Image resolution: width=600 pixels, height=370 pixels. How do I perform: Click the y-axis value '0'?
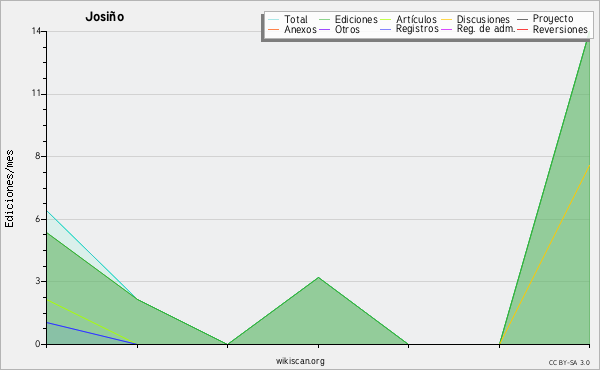(38, 344)
